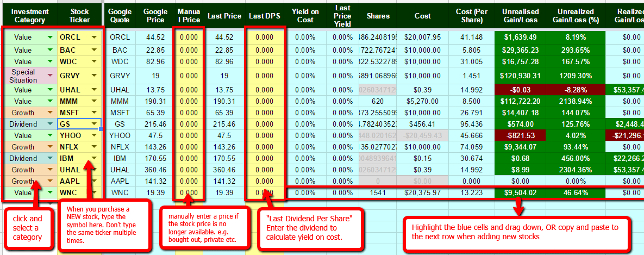Click the Manual Price cell in the ORCL row
This screenshot has width=644, height=255.
[189, 38]
